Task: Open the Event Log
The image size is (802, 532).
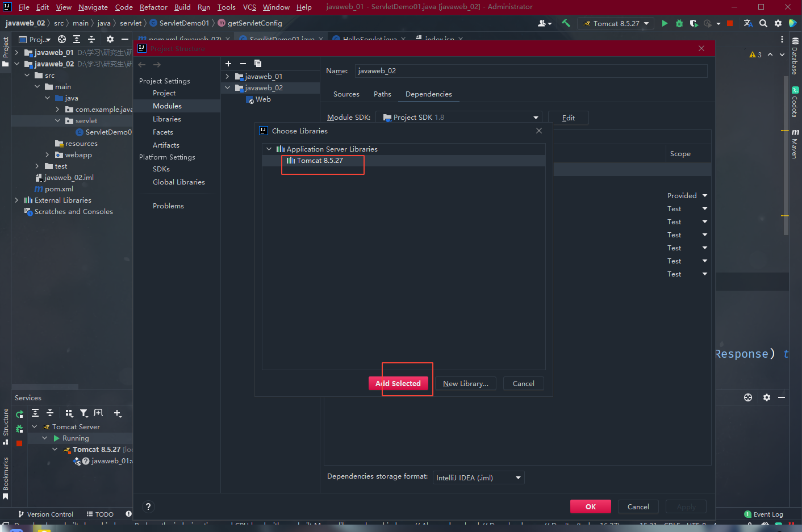Action: point(763,514)
